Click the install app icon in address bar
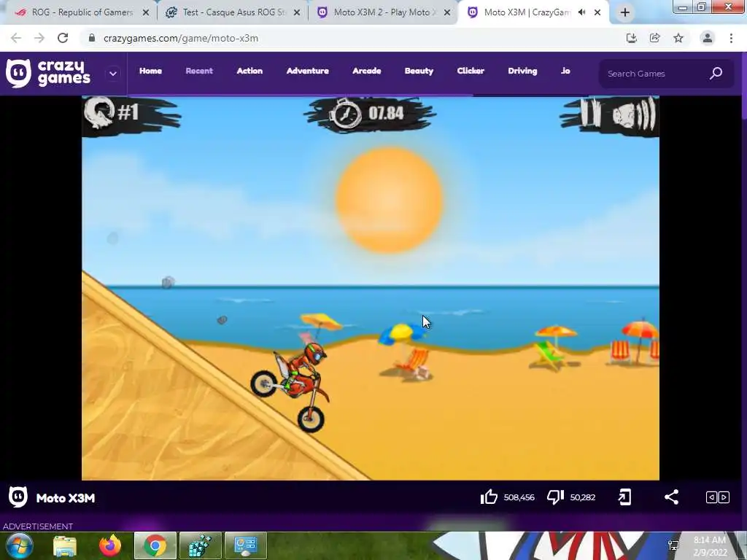This screenshot has height=560, width=747. (x=631, y=38)
